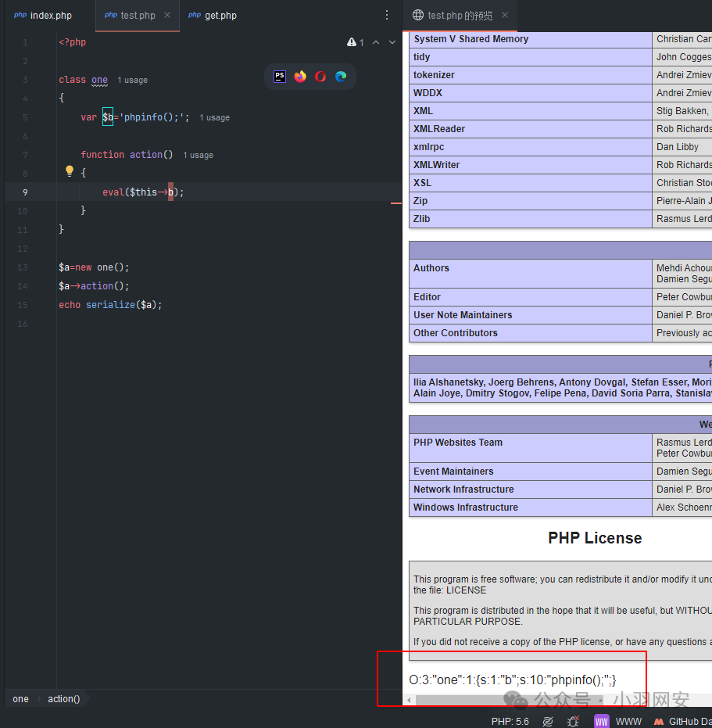Go to previous highlighted problem arrow
The width and height of the screenshot is (712, 728).
click(376, 42)
